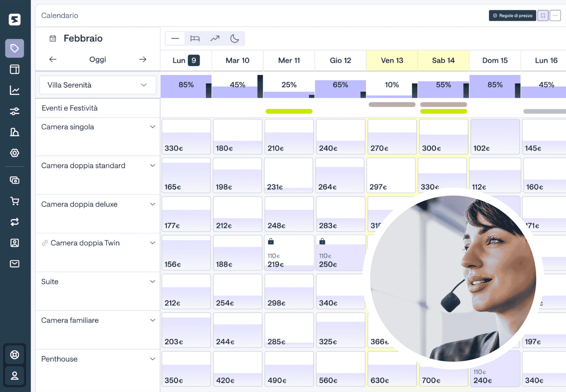Open the sliders configuration sidebar icon

click(15, 111)
